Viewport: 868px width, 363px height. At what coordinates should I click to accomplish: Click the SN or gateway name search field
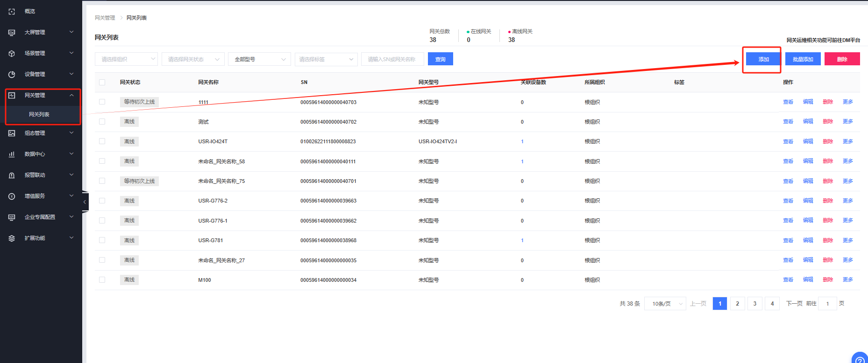(392, 59)
